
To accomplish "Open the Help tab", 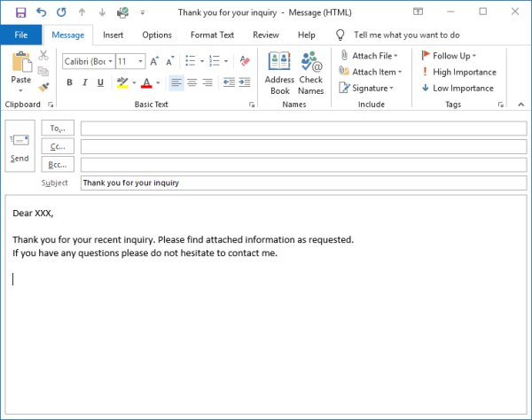I will pyautogui.click(x=307, y=35).
